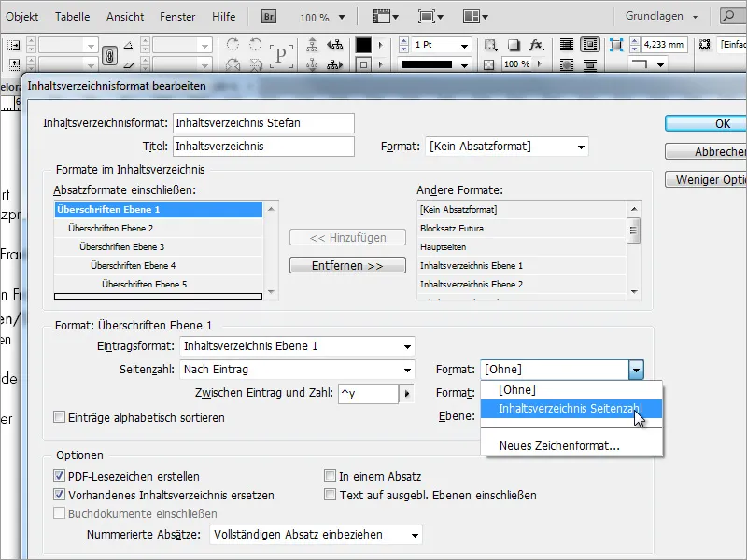Open the fx effects icon menu
747x560 pixels.
[x=536, y=45]
